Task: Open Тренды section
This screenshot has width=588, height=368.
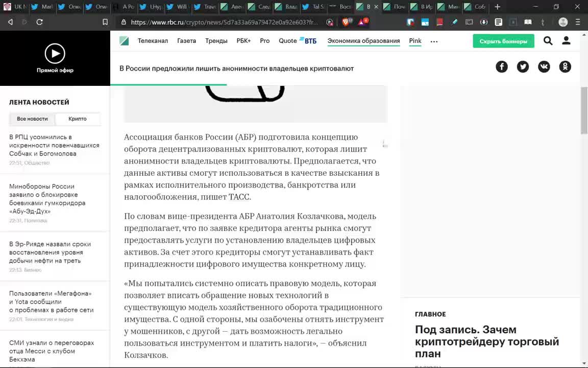Action: 216,40
